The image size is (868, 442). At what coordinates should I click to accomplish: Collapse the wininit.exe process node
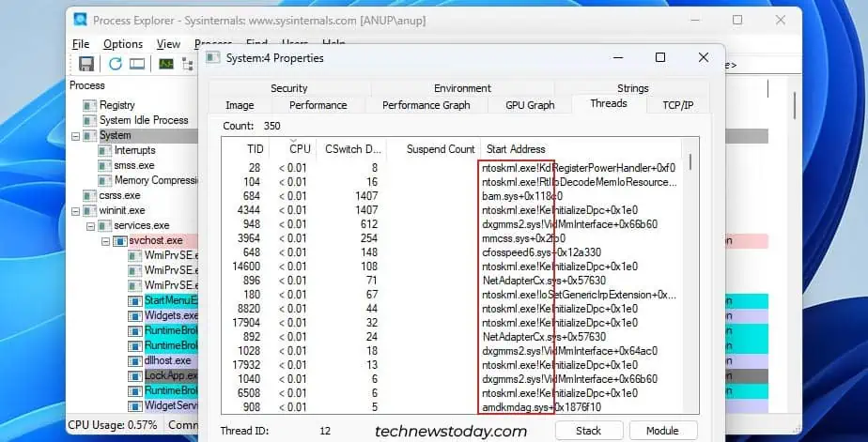(76, 211)
